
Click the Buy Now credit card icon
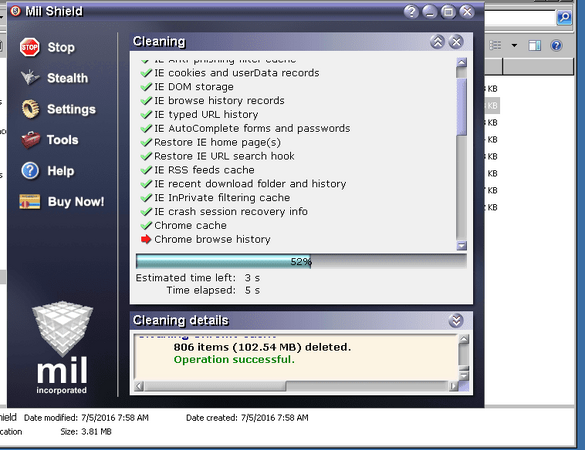pos(30,202)
